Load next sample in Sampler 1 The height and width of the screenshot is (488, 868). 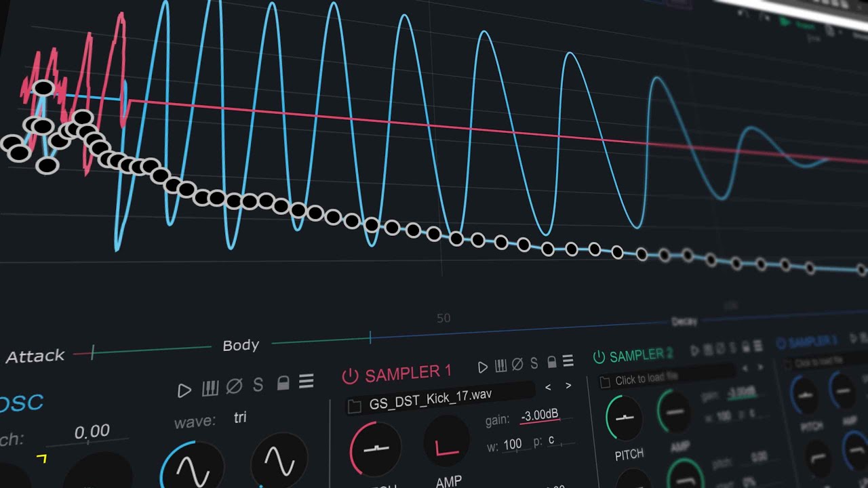coord(568,386)
